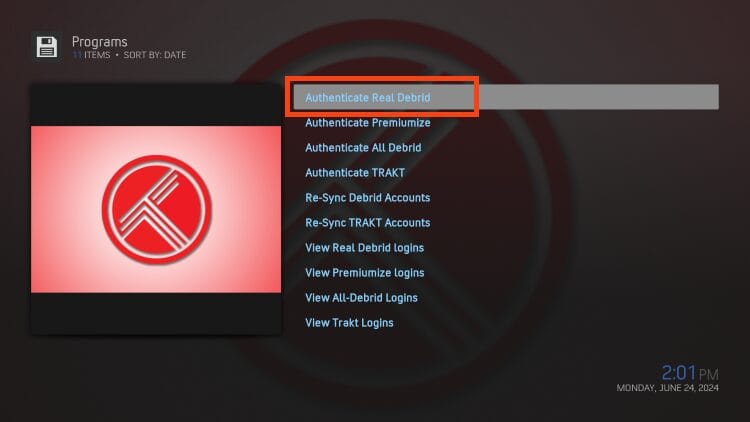Open View Trakt Logins

pyautogui.click(x=349, y=322)
